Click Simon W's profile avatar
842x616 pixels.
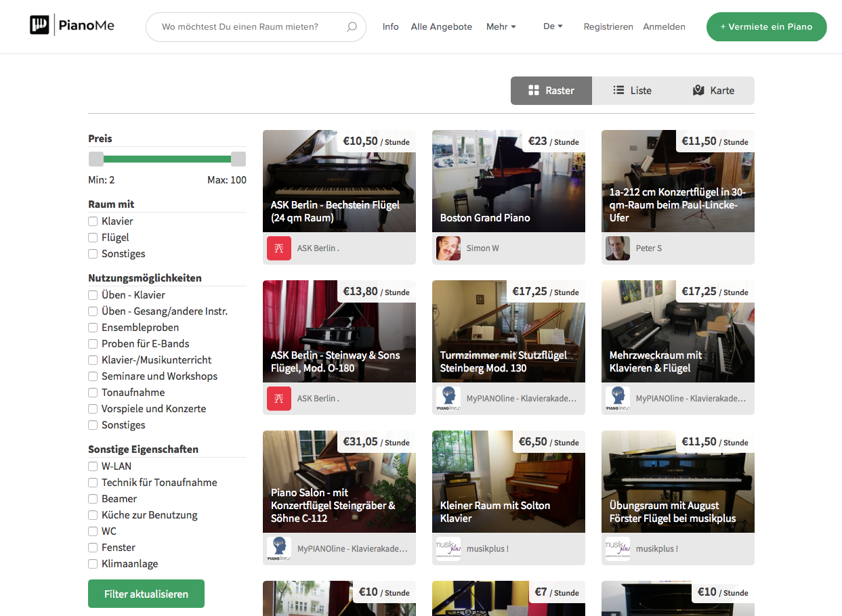[448, 248]
